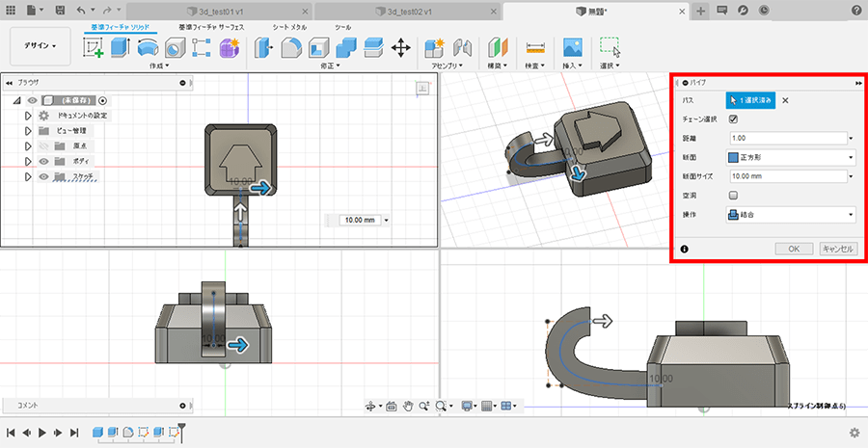868x448 pixels.
Task: Enable the 空洞 (hollow) checkbox
Action: pyautogui.click(x=733, y=195)
